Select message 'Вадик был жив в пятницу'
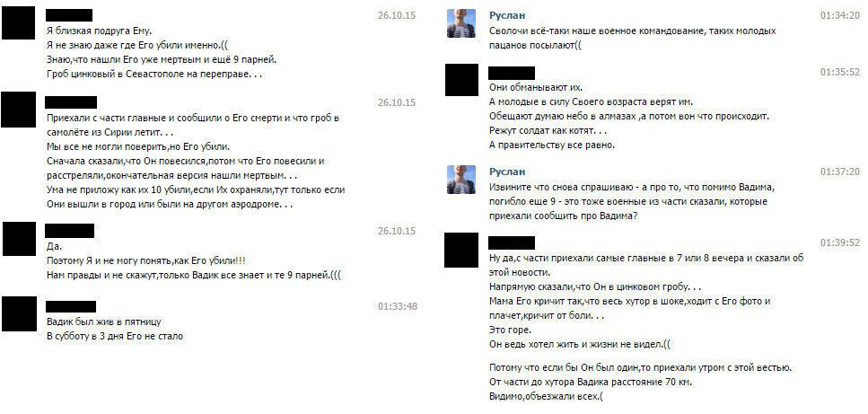Viewport: 868px width, 414px height. coord(115,329)
